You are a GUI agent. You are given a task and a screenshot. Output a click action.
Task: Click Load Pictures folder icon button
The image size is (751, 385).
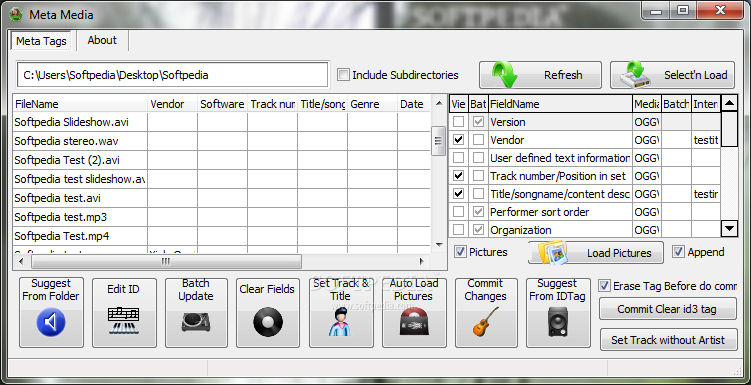tap(596, 252)
